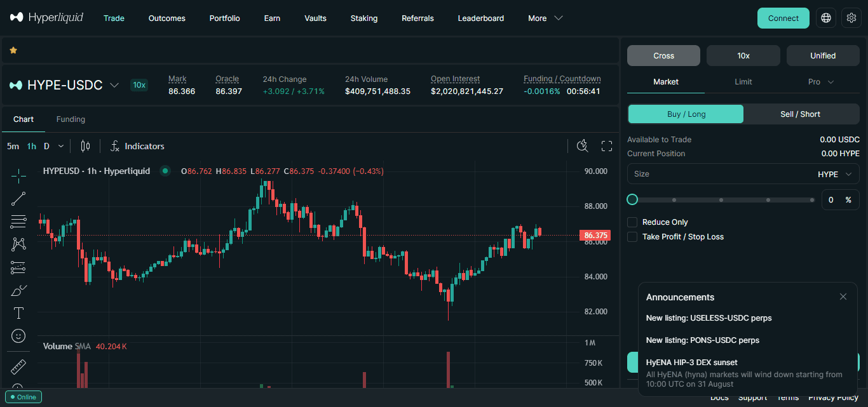Open the Earn page
The height and width of the screenshot is (407, 868).
point(272,18)
